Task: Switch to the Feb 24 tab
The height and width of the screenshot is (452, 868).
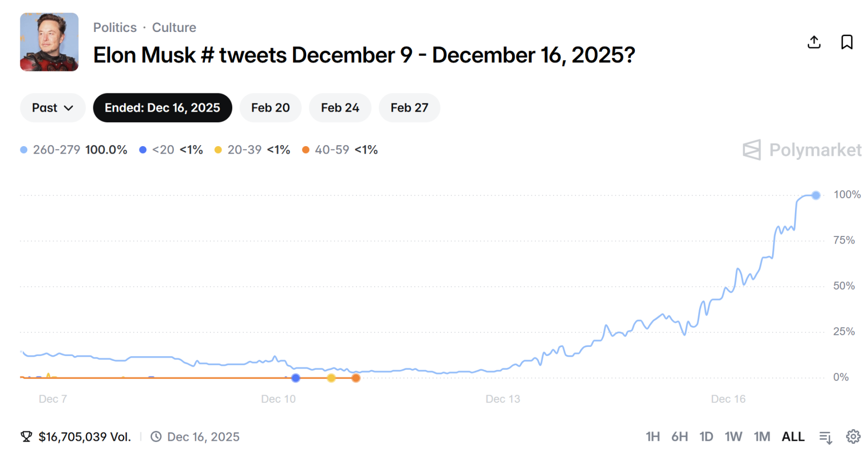Action: pos(340,108)
